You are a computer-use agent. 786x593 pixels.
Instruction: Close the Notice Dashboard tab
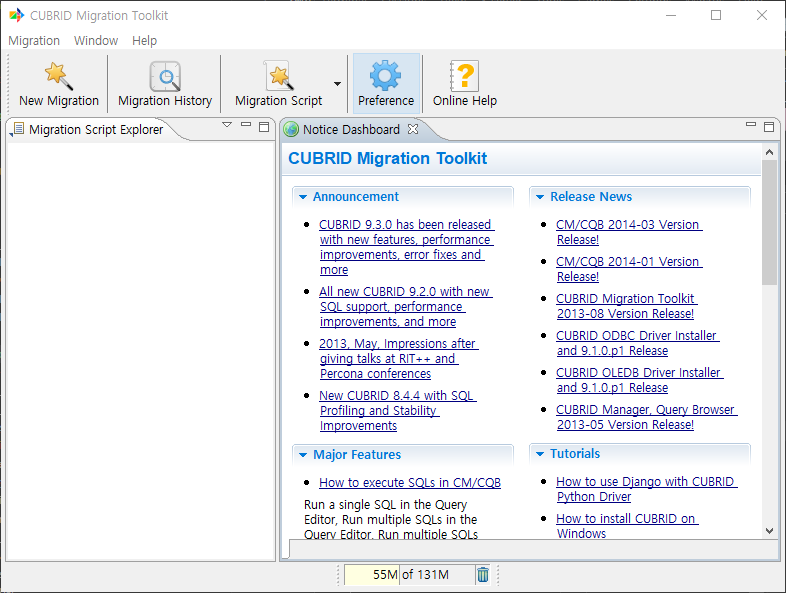click(413, 130)
